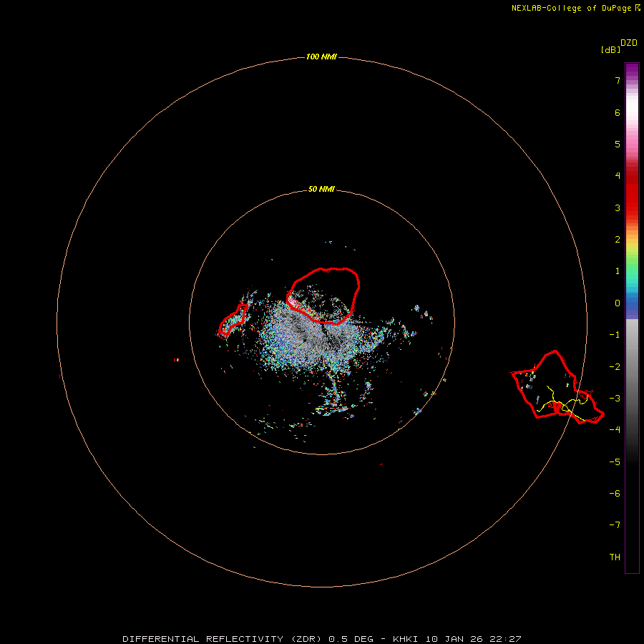644x644 pixels.
Task: Click the 5 value on color scale
Action: (x=618, y=144)
